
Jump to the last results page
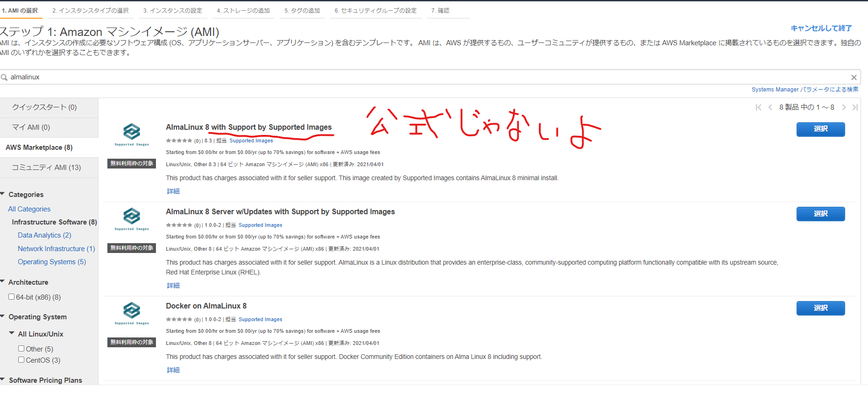(x=855, y=107)
